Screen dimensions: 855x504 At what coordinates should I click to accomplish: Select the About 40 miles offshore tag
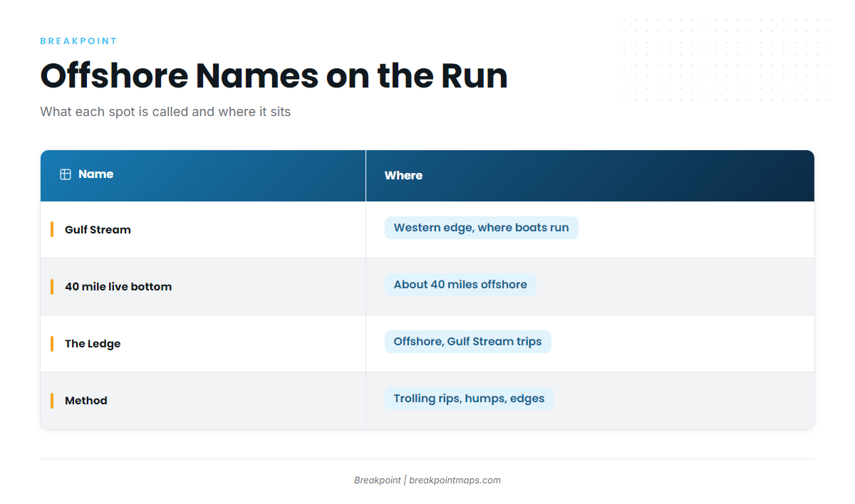click(460, 285)
